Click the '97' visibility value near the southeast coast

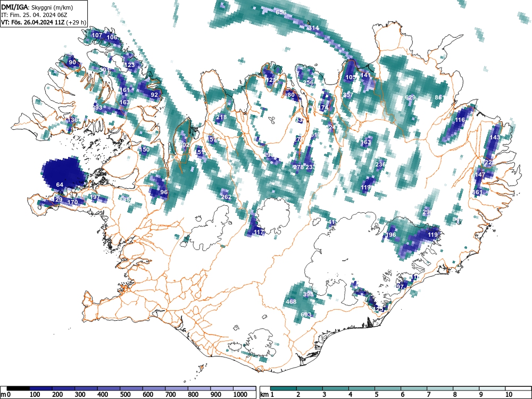coord(401,286)
